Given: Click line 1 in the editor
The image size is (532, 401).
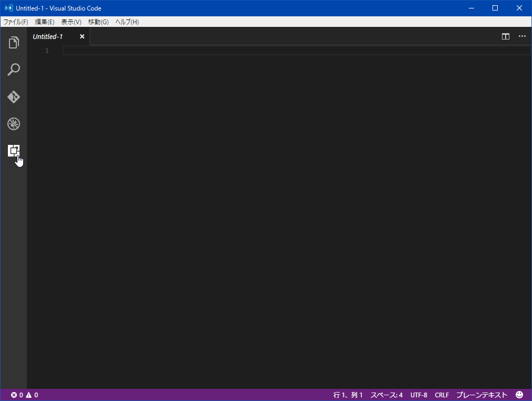Looking at the screenshot, I should pos(297,51).
